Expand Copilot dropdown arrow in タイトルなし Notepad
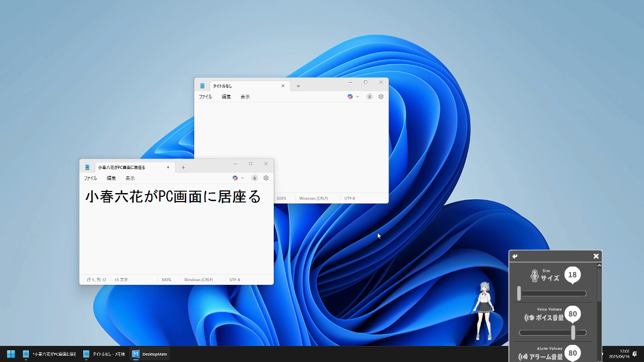 [358, 97]
